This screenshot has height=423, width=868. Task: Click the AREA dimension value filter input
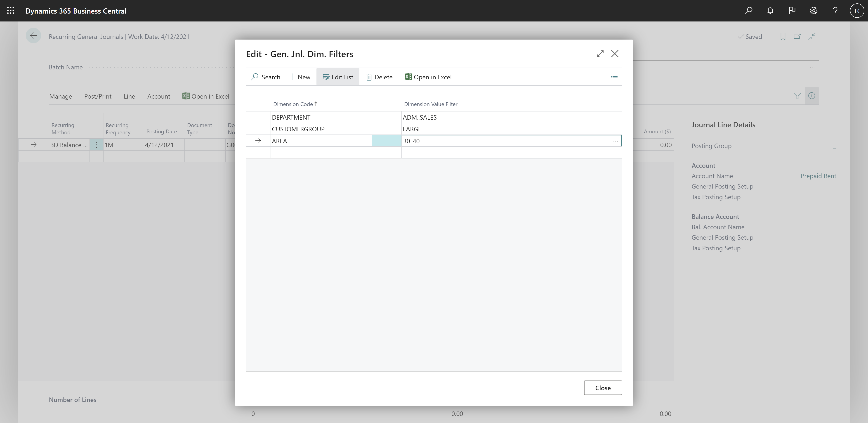pyautogui.click(x=504, y=141)
